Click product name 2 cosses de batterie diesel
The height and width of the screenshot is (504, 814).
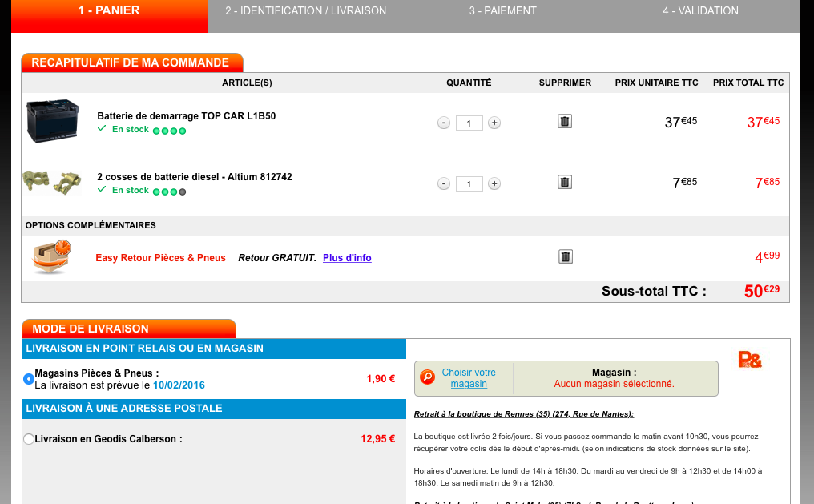tap(195, 177)
